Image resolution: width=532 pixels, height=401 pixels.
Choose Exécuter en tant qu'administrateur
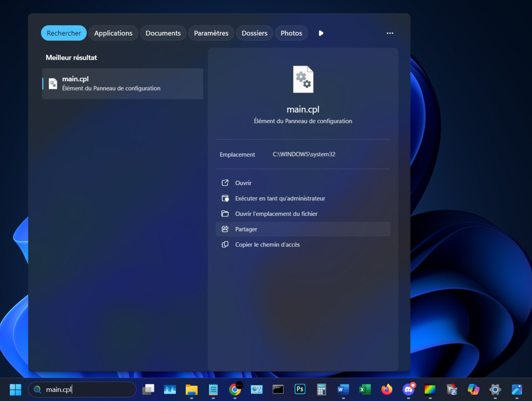pos(303,198)
